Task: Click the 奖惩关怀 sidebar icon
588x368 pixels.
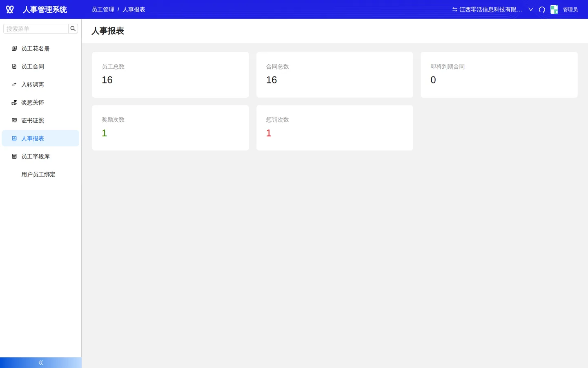Action: click(x=14, y=102)
